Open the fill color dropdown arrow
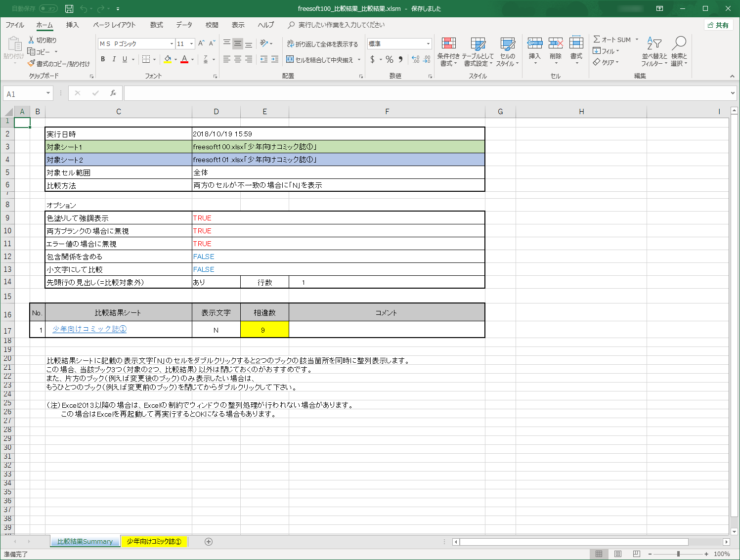This screenshot has width=740, height=560. (175, 60)
